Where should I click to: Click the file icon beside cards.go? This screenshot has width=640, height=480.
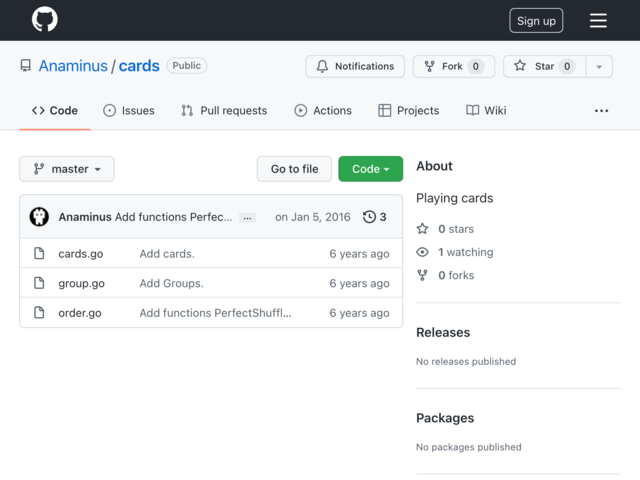tap(39, 253)
